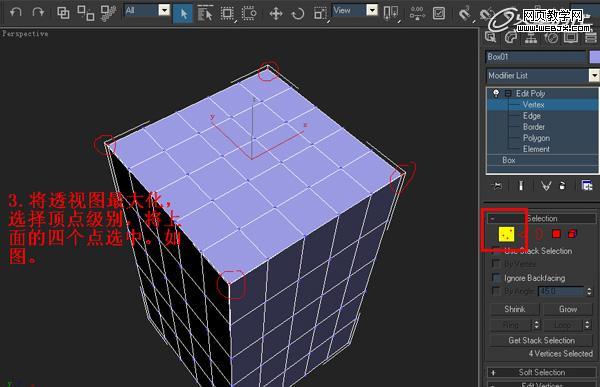Switch to the Display command panel tab

[571, 38]
